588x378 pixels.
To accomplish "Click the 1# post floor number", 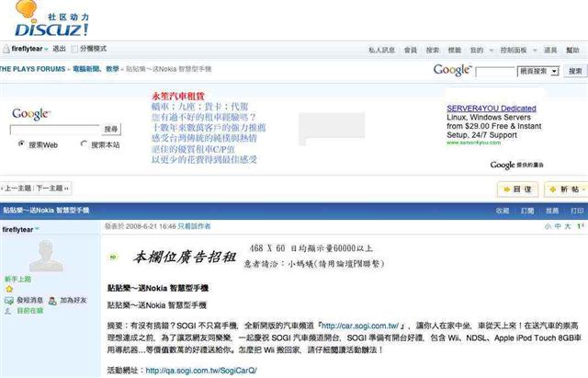I will coord(580,226).
